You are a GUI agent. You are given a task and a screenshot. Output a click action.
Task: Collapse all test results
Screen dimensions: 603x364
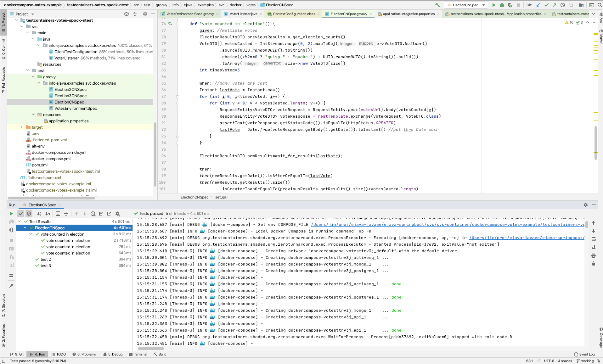point(66,214)
